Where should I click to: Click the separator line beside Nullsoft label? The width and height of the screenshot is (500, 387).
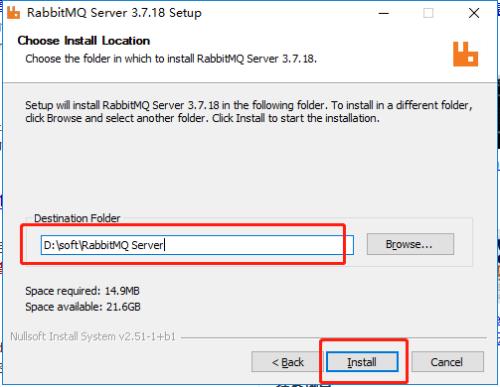[x=334, y=338]
